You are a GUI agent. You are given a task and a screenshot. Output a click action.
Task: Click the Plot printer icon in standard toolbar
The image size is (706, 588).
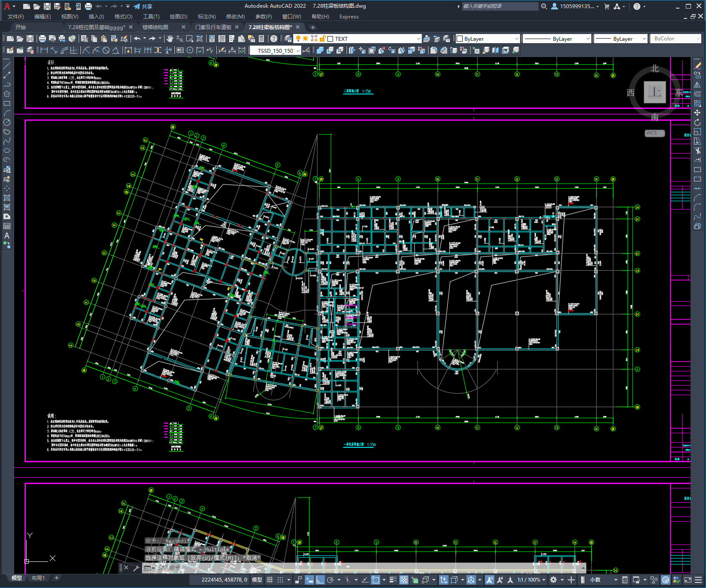pyautogui.click(x=42, y=39)
